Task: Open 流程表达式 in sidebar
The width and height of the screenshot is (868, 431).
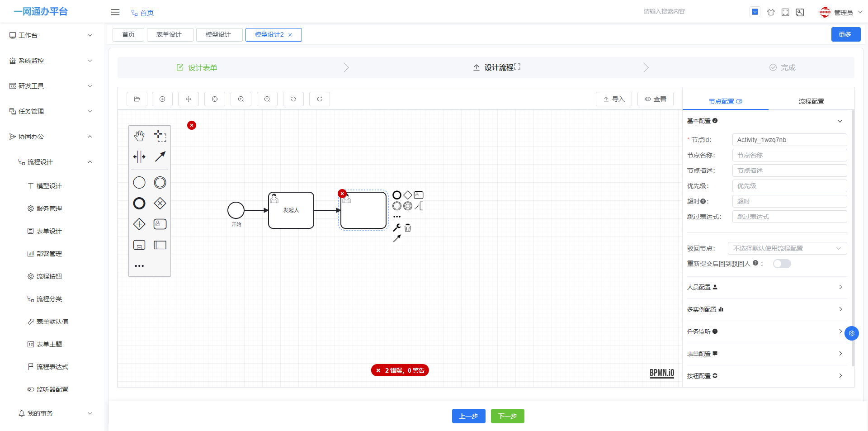Action: click(52, 367)
